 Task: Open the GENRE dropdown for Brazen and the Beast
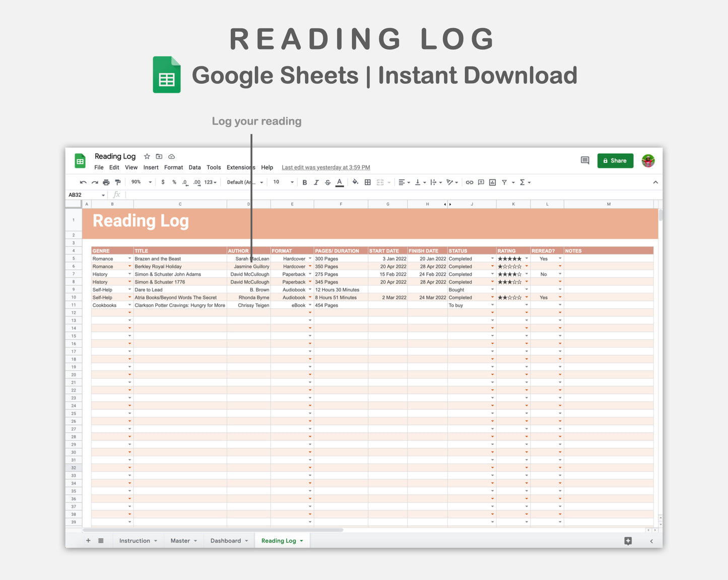tap(129, 258)
